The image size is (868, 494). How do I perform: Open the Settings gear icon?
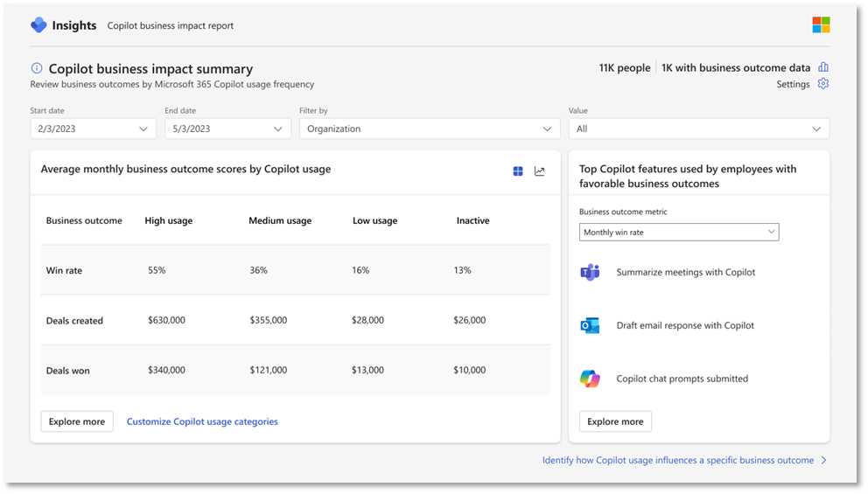coord(823,84)
